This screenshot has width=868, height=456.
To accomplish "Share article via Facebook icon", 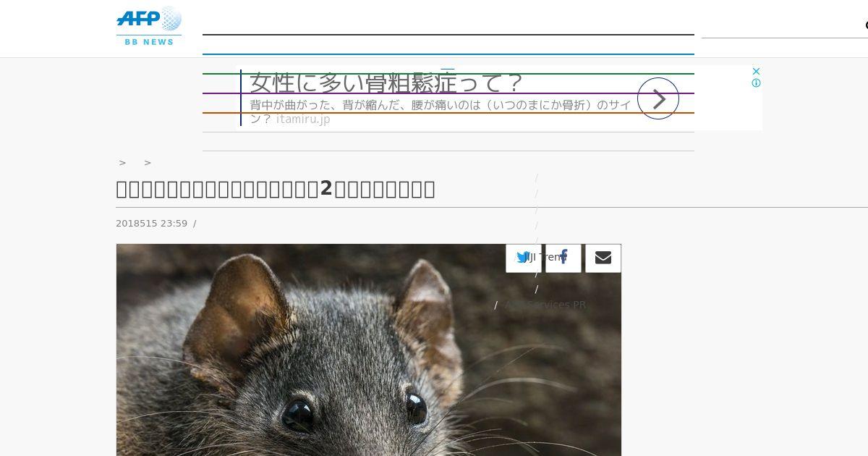I will click(563, 258).
